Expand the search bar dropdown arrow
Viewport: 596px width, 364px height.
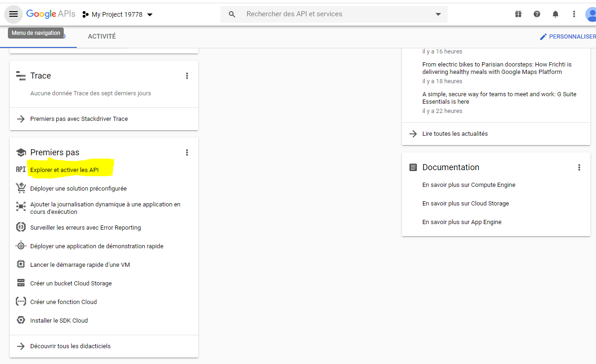tap(438, 14)
